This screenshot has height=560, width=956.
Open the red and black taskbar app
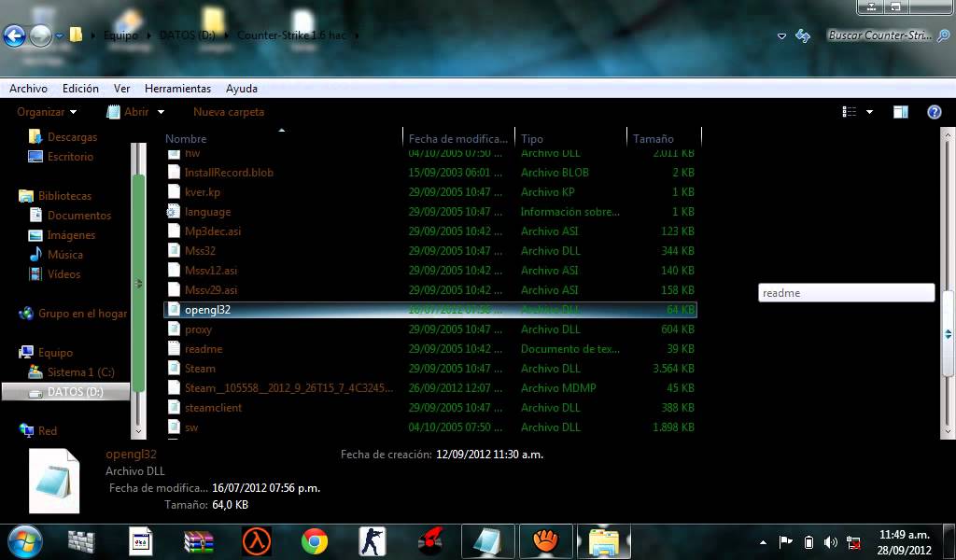430,541
